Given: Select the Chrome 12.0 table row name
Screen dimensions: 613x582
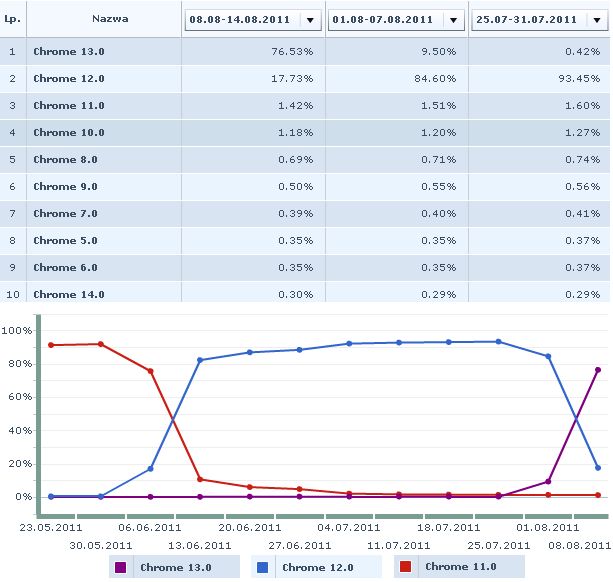Looking at the screenshot, I should (69, 79).
